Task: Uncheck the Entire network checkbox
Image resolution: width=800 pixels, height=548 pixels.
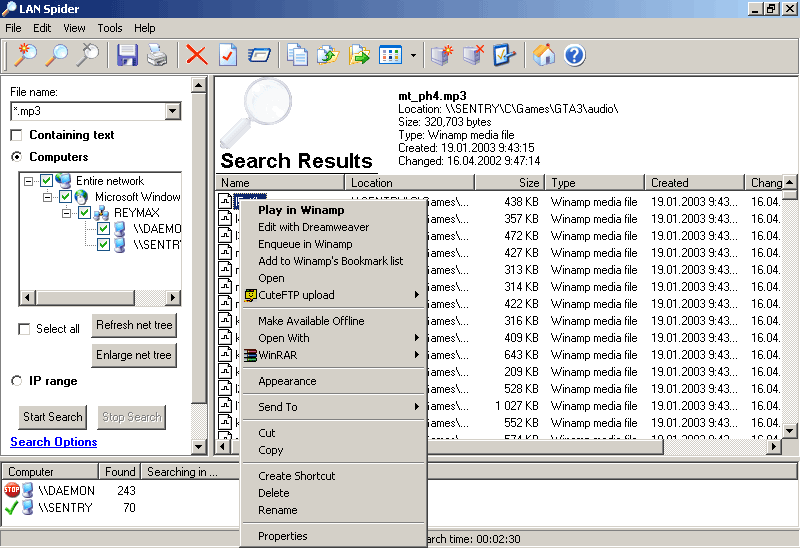Action: 46,181
